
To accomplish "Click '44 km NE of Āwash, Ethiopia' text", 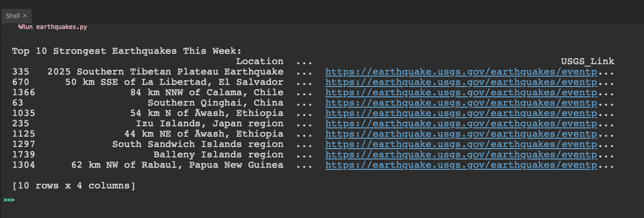I will coord(204,134).
